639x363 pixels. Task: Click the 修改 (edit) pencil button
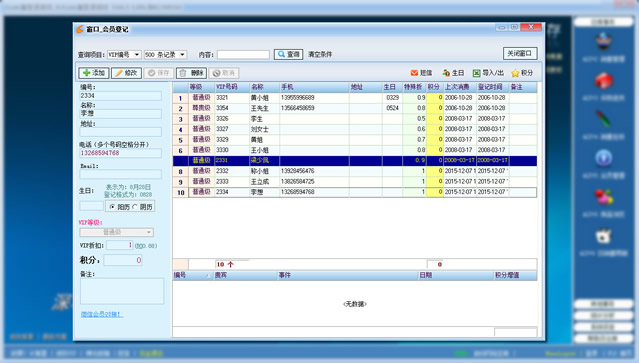[126, 73]
